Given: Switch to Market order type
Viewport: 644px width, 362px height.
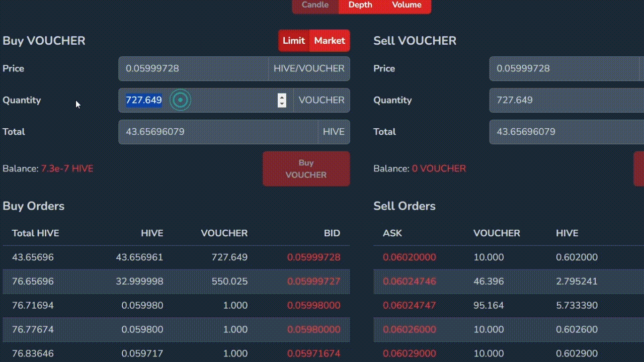Looking at the screenshot, I should [330, 41].
